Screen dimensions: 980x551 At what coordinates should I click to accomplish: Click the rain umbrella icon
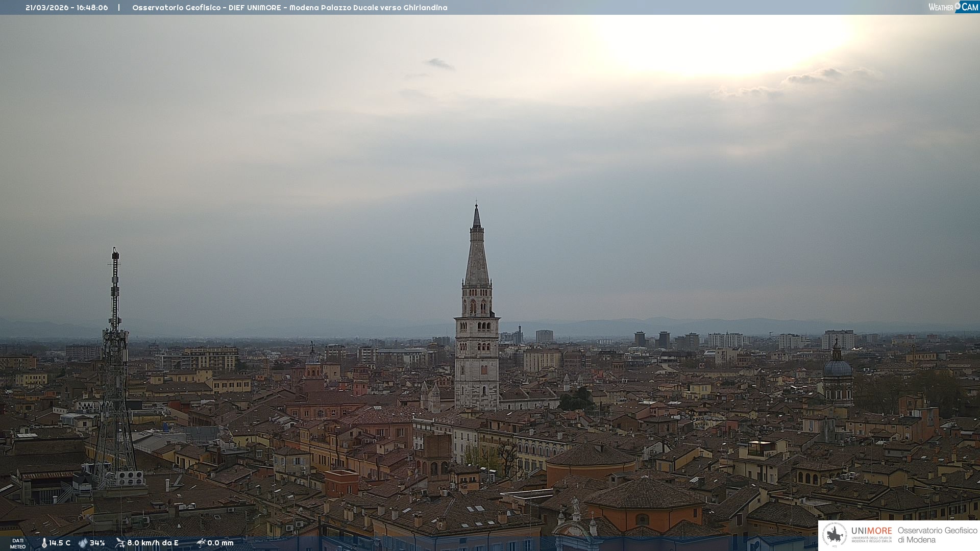click(x=201, y=543)
